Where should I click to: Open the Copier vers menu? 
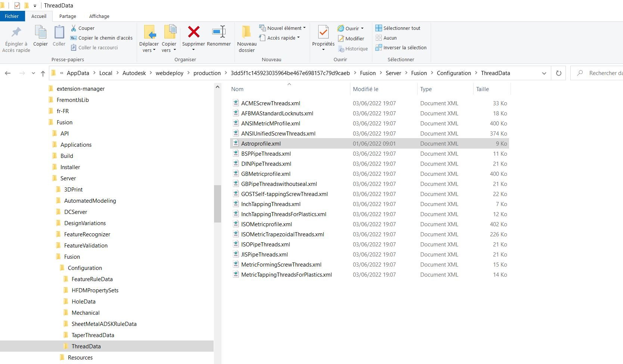tap(169, 39)
